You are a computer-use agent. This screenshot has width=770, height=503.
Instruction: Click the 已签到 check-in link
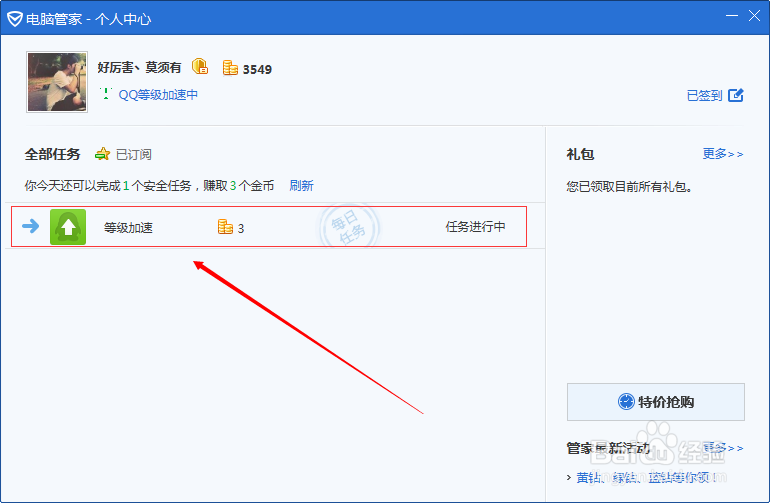[704, 95]
